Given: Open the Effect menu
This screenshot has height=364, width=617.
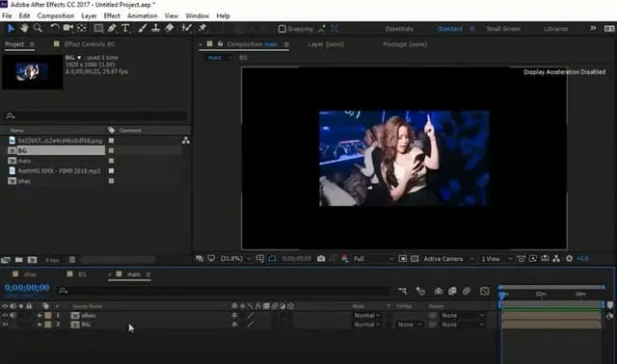Looking at the screenshot, I should click(112, 15).
